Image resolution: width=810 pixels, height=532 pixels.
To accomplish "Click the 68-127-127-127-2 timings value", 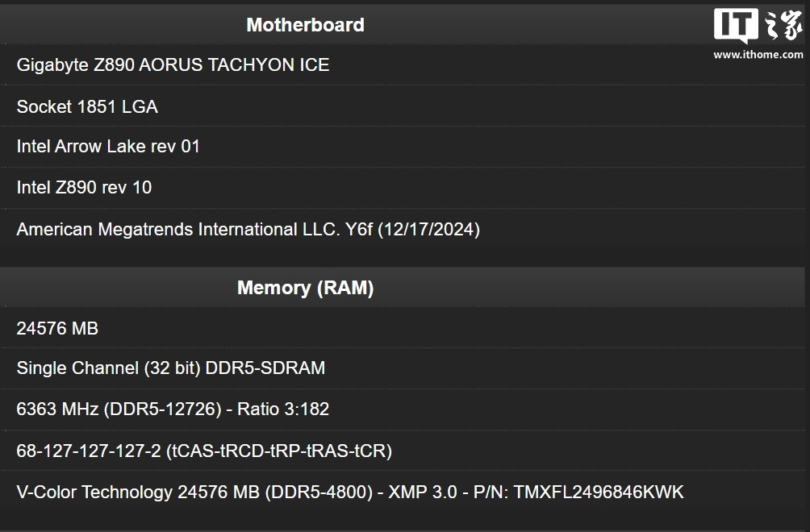I will pos(89,451).
